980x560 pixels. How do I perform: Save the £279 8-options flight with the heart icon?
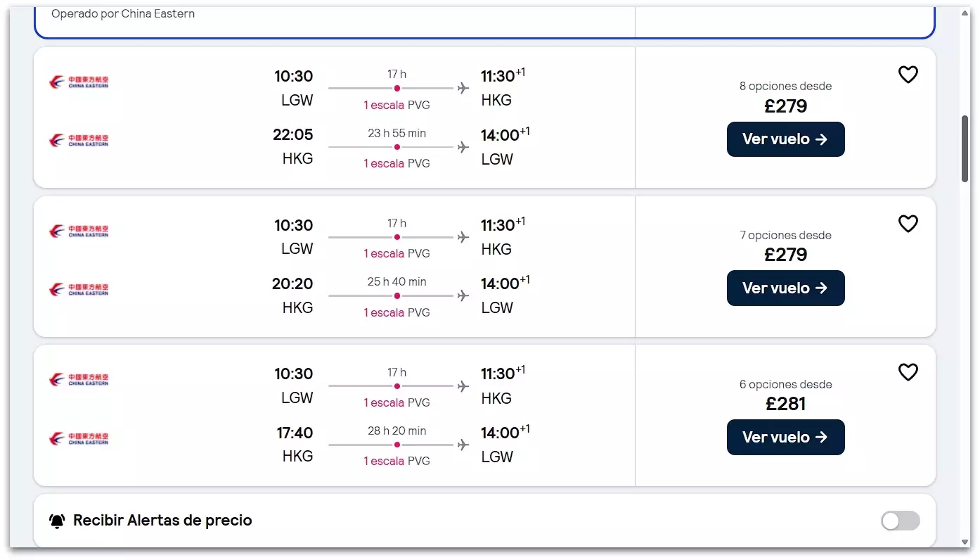pos(908,75)
